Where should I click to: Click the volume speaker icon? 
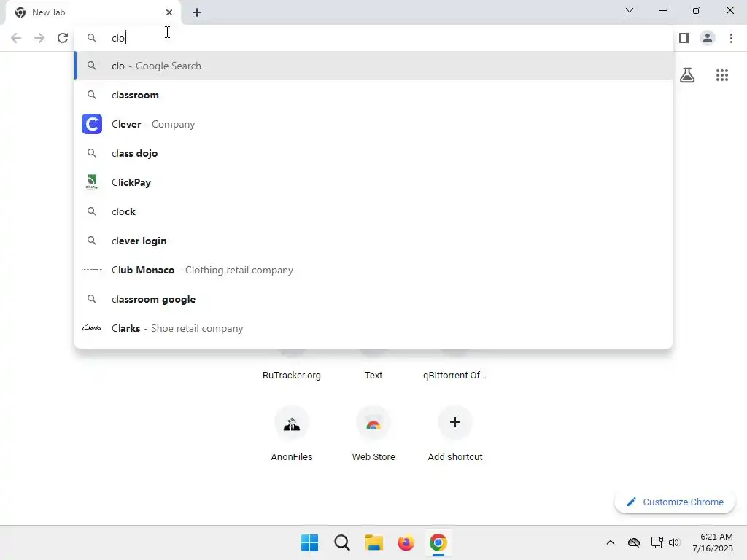tap(674, 542)
